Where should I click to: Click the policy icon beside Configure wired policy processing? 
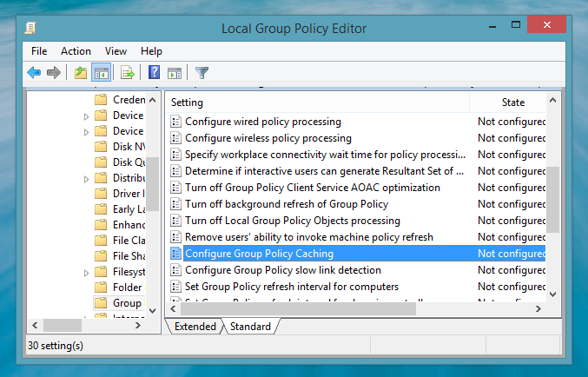175,122
